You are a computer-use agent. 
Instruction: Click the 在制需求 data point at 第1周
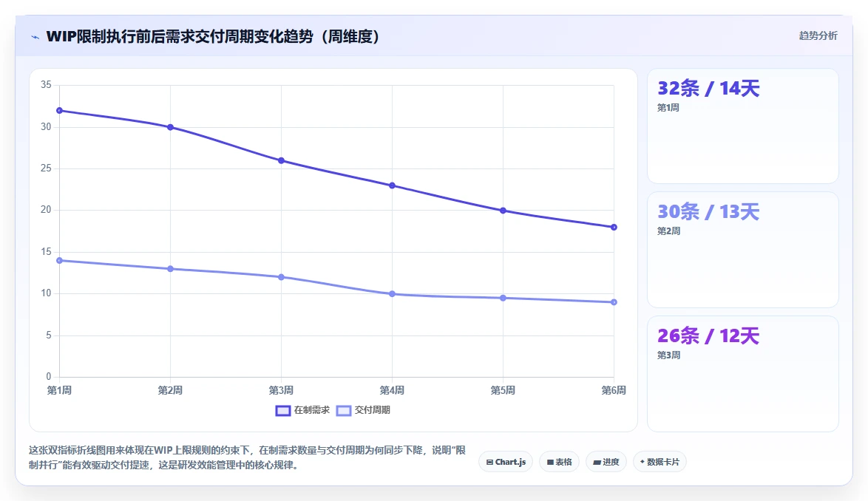pos(59,111)
